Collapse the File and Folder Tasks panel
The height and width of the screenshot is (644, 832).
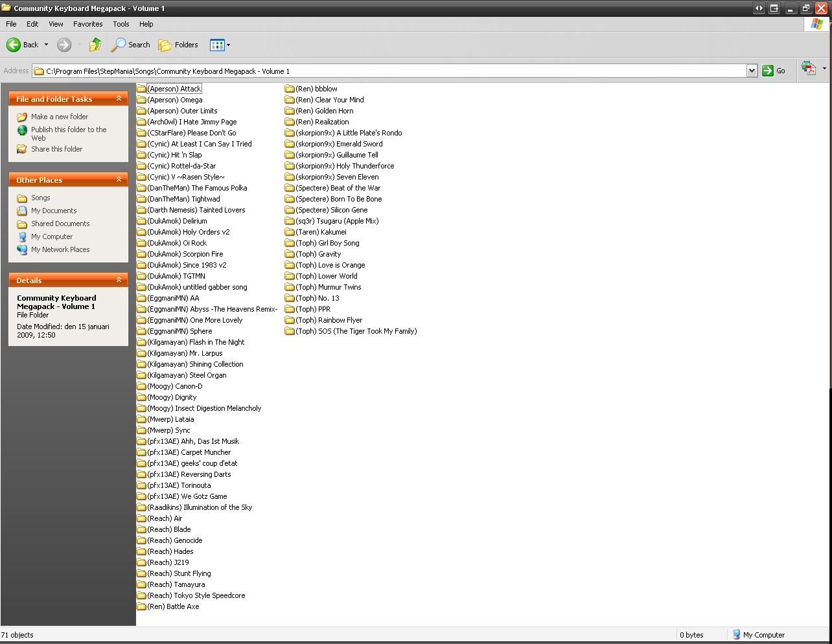pyautogui.click(x=119, y=98)
